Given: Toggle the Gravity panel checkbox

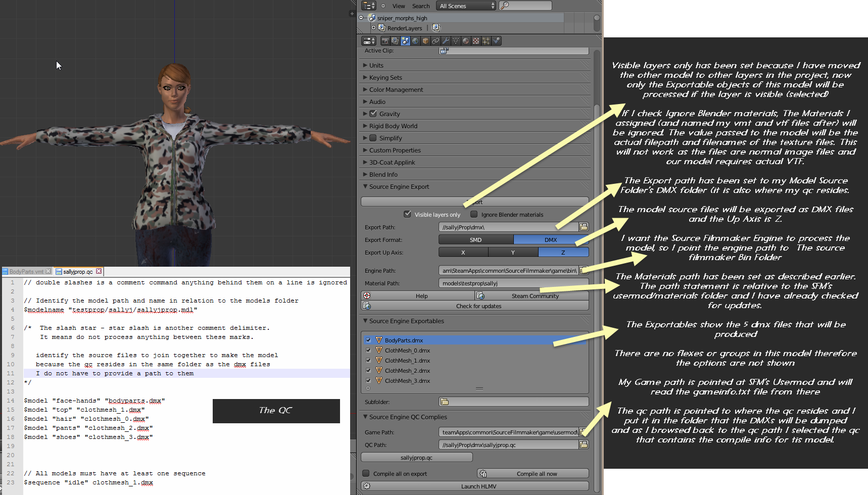Looking at the screenshot, I should click(x=373, y=114).
